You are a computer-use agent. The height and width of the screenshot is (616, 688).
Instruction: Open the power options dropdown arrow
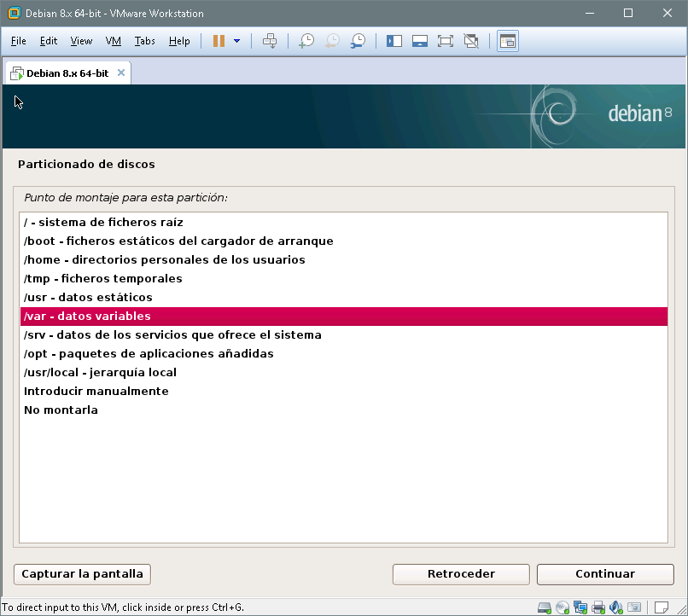[x=236, y=41]
